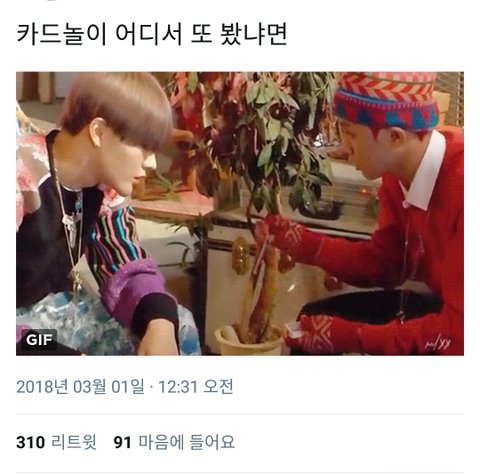This screenshot has height=474, width=480.
Task: Open the watermark signature in GIF corner
Action: click(x=438, y=344)
